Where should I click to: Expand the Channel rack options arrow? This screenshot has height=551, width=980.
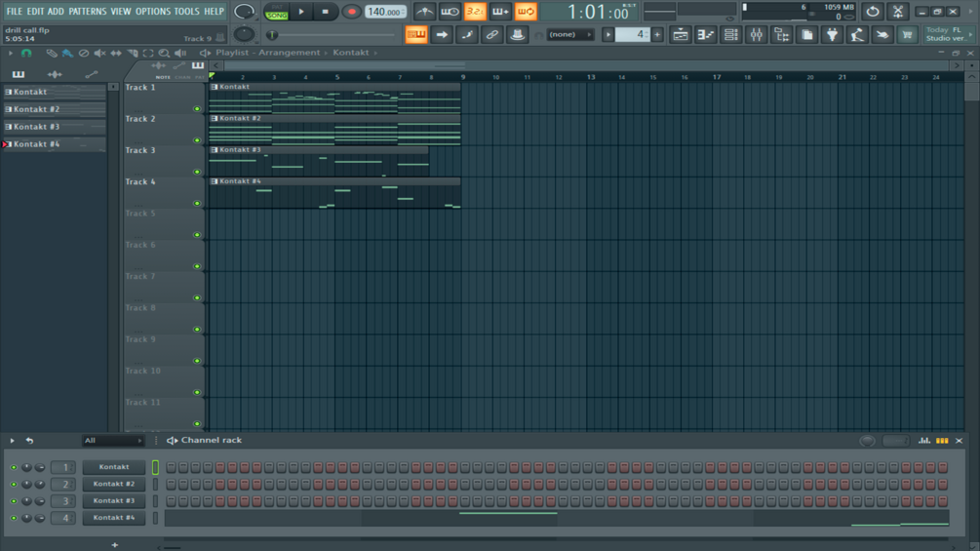[x=12, y=441]
